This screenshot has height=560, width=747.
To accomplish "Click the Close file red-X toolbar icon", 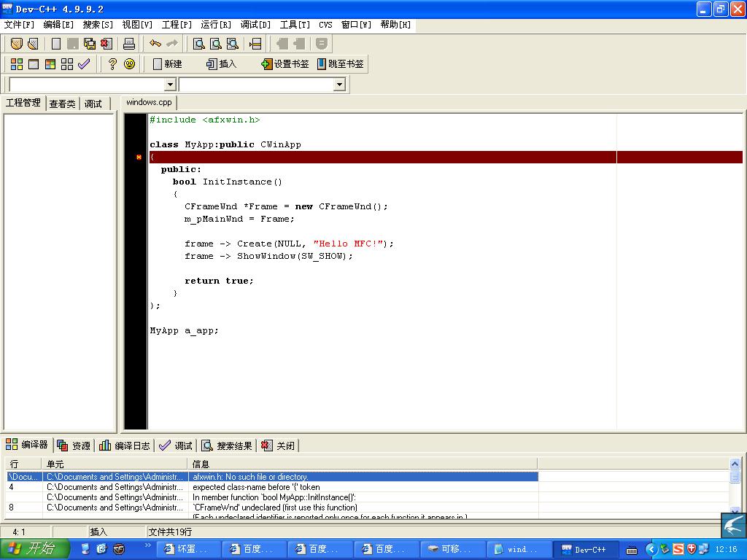I will 107,44.
